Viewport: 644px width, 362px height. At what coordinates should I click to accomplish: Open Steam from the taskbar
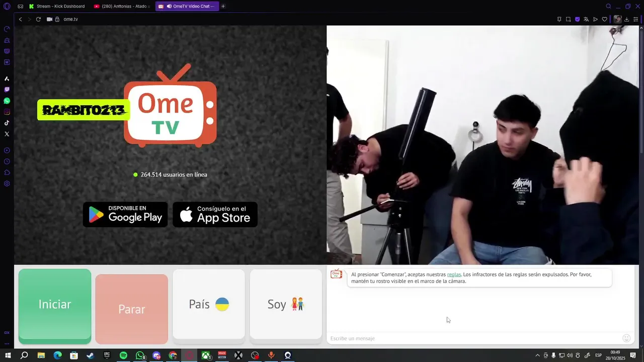point(90,355)
